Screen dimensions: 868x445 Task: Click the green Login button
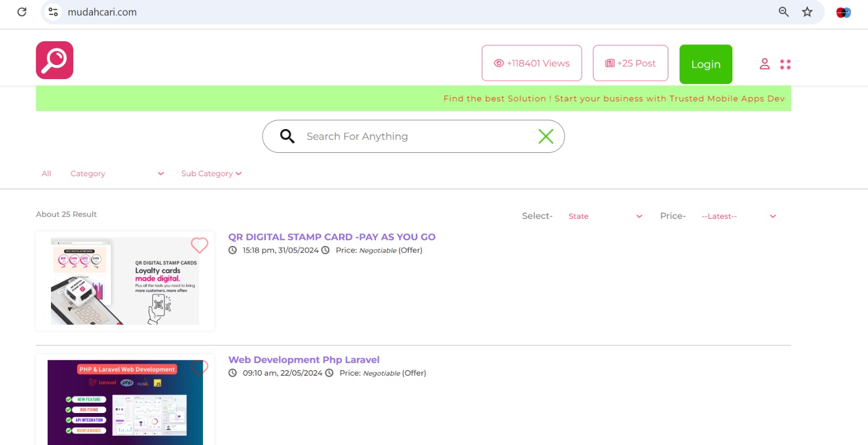click(706, 64)
